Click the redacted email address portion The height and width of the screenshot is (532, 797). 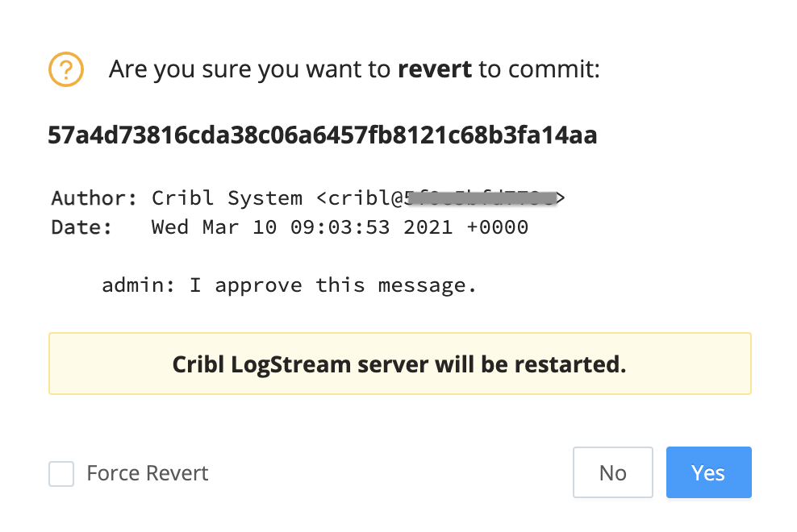[482, 198]
